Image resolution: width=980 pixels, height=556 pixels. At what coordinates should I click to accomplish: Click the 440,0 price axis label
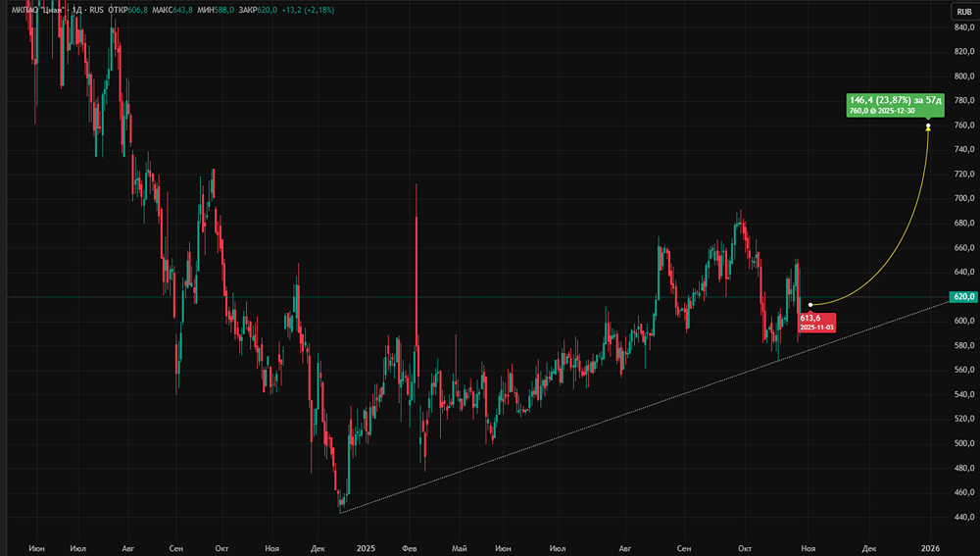click(x=963, y=517)
